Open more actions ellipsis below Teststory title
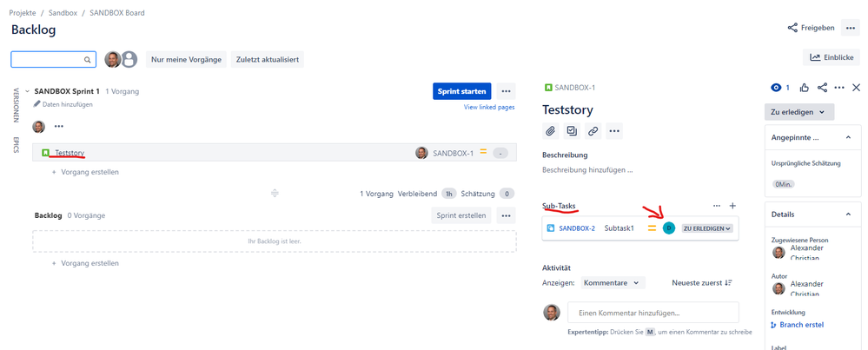The width and height of the screenshot is (868, 350). click(614, 131)
